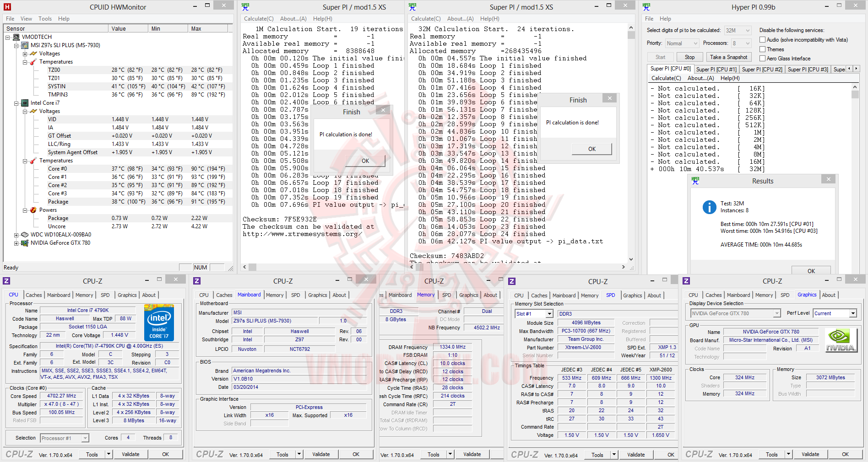Click CPU-Z icon of the Motherboard info window
This screenshot has height=462, width=868.
pyautogui.click(x=197, y=281)
